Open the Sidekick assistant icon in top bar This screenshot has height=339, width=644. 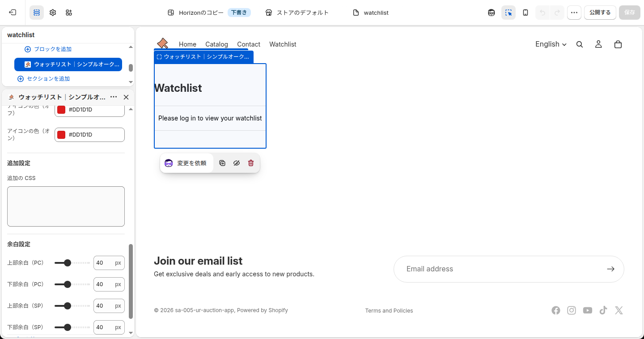[491, 13]
